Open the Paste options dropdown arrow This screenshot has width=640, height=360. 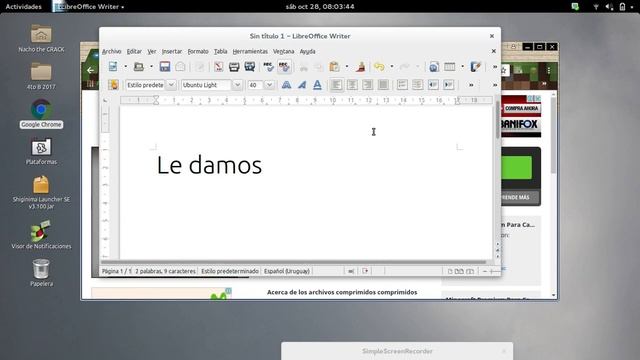(347, 67)
